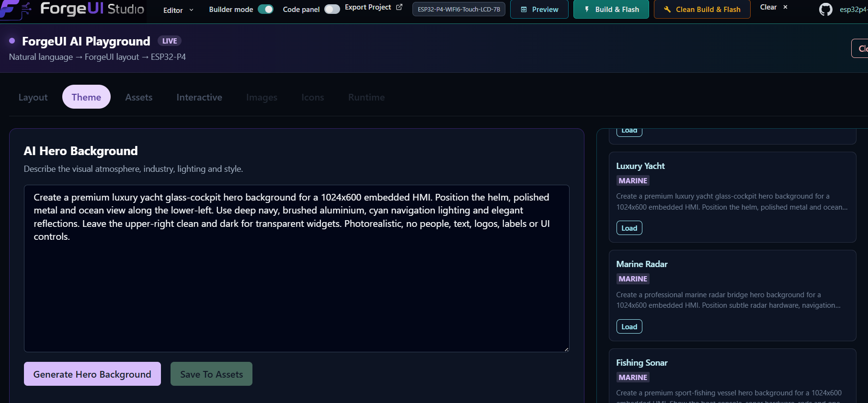Switch to the Layout tab
This screenshot has height=403, width=868.
[33, 97]
